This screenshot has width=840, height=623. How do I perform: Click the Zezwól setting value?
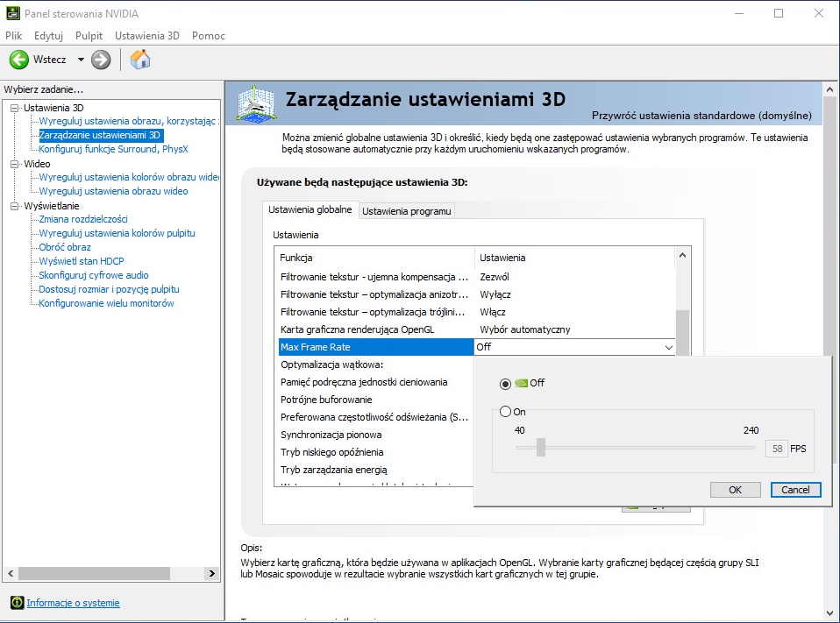pyautogui.click(x=495, y=277)
